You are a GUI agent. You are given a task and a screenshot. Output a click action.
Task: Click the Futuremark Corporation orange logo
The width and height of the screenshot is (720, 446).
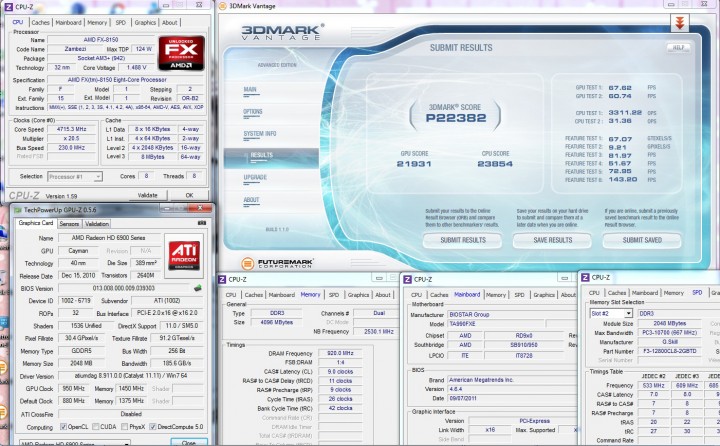(x=248, y=264)
